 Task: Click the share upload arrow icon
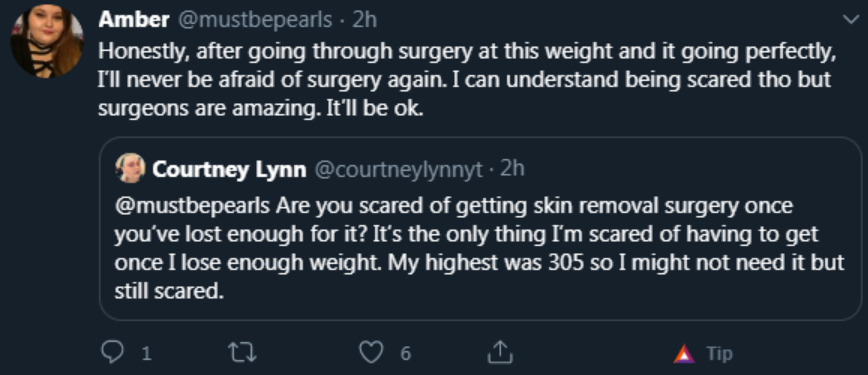pyautogui.click(x=500, y=352)
